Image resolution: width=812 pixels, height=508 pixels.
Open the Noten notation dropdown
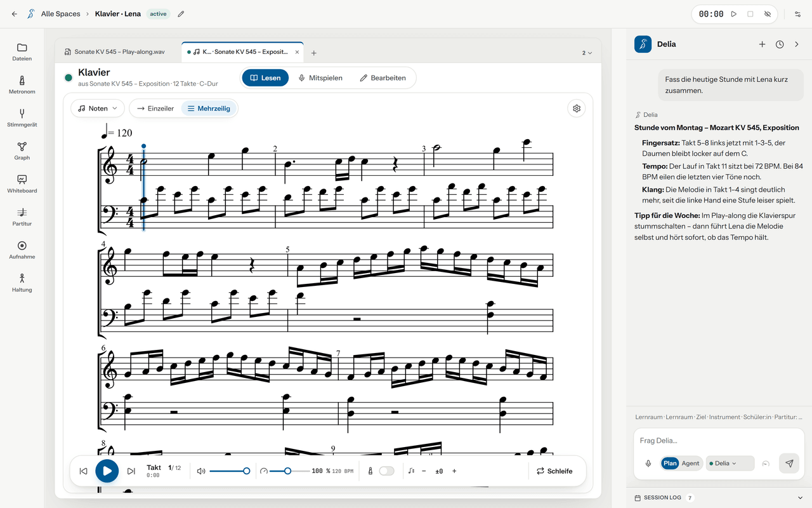click(98, 109)
